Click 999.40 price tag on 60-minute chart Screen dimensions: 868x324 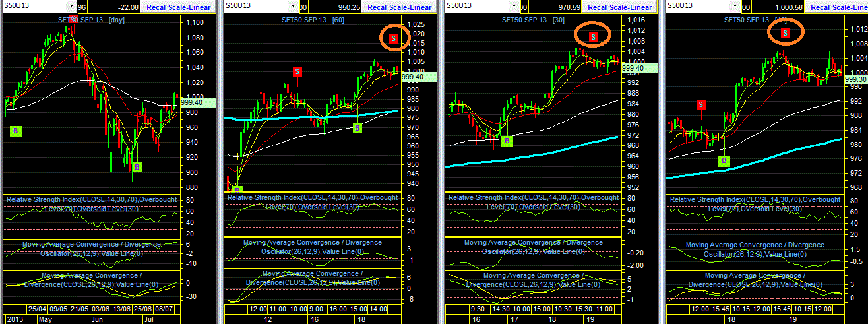[x=420, y=77]
